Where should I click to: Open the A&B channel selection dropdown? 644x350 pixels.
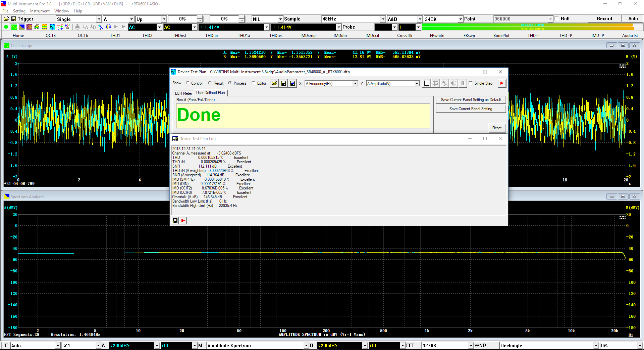click(405, 19)
